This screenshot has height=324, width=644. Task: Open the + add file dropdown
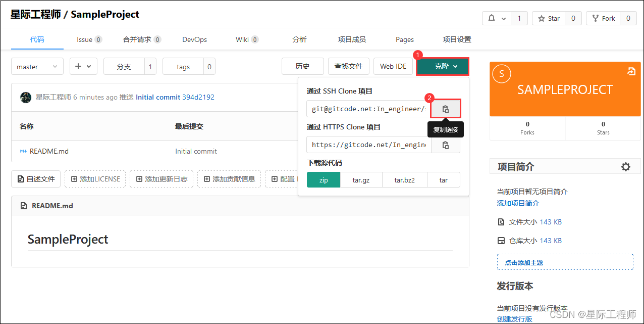click(x=83, y=66)
